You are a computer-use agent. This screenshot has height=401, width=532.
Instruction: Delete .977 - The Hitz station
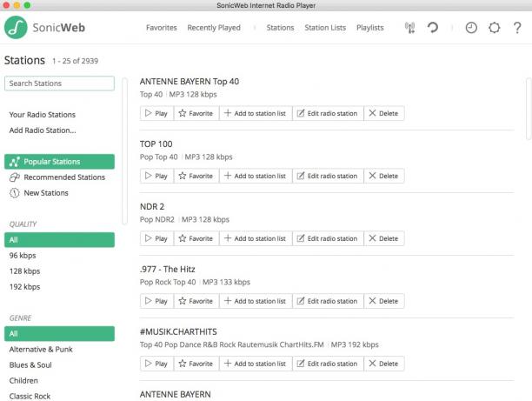(384, 301)
